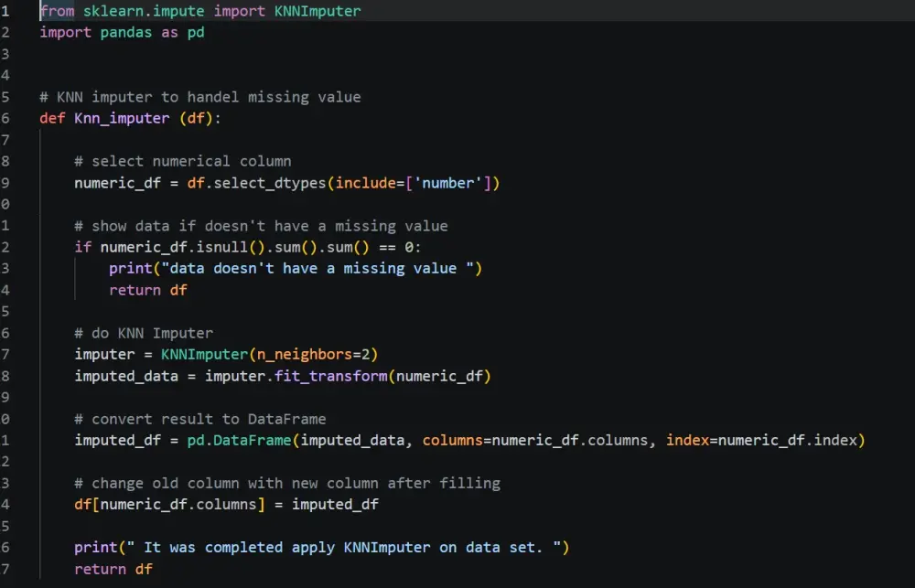Click comment '# change old column with new column after filling'
This screenshot has width=915, height=588.
coord(287,484)
